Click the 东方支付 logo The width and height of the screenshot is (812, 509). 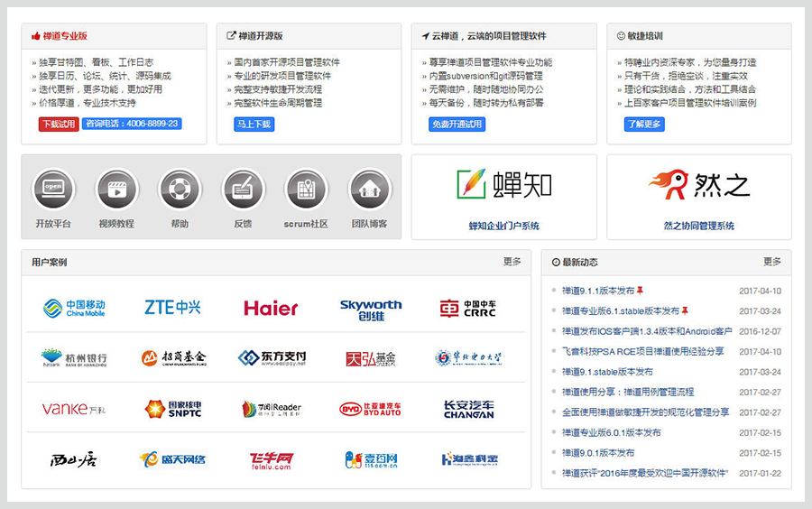pyautogui.click(x=272, y=357)
